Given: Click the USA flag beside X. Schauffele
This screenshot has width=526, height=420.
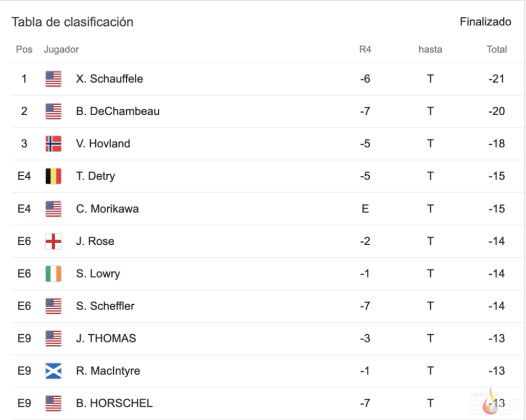Looking at the screenshot, I should point(53,79).
